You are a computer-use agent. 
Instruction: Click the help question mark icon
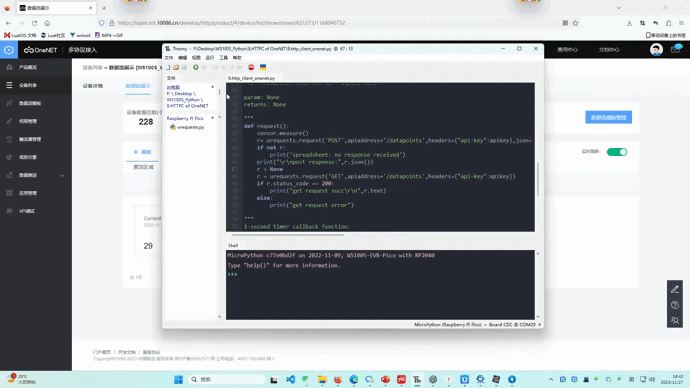point(675,305)
